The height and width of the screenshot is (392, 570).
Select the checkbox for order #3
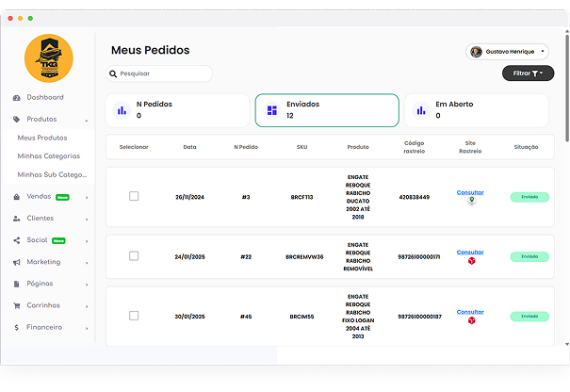pos(134,196)
